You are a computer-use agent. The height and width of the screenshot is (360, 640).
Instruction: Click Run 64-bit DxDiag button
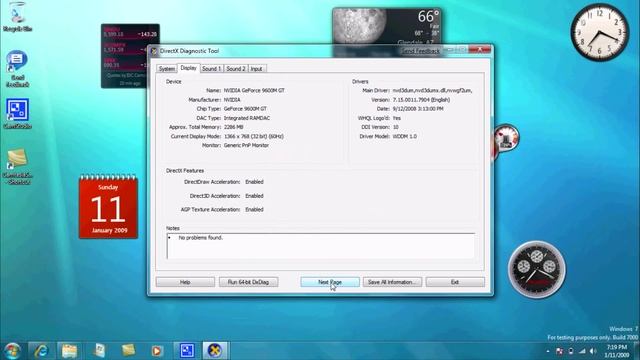[x=248, y=282]
